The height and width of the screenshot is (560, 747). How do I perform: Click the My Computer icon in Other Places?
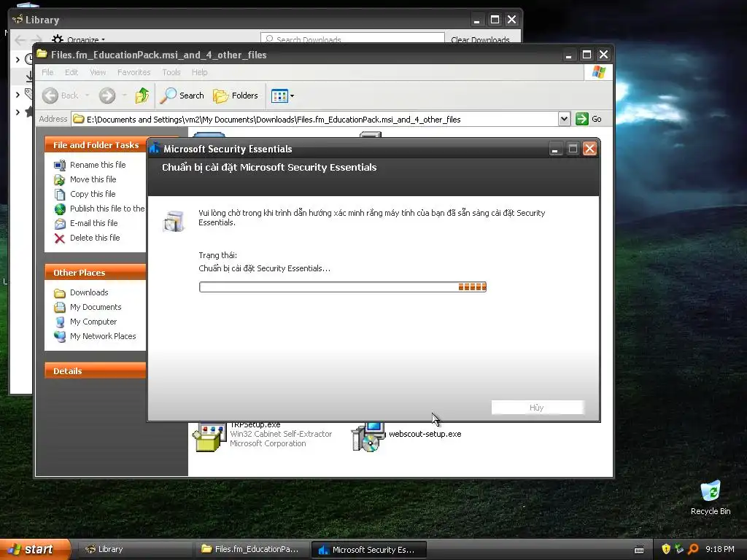tap(60, 322)
